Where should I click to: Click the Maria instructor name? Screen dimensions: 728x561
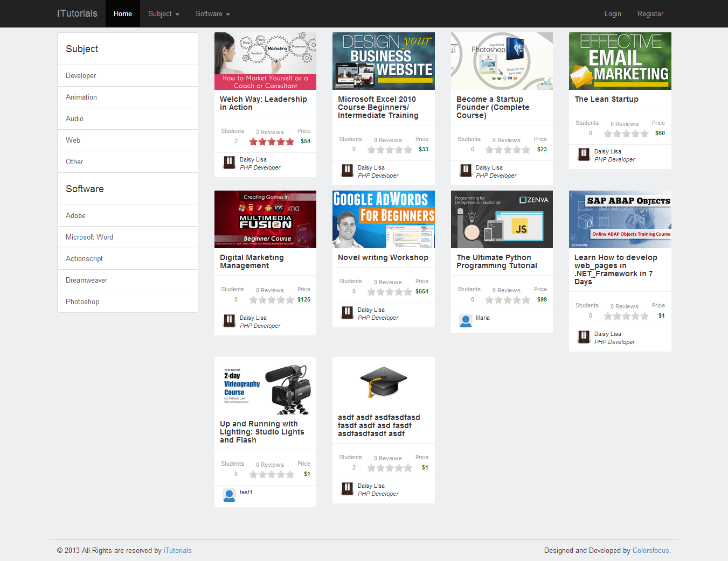(x=483, y=318)
